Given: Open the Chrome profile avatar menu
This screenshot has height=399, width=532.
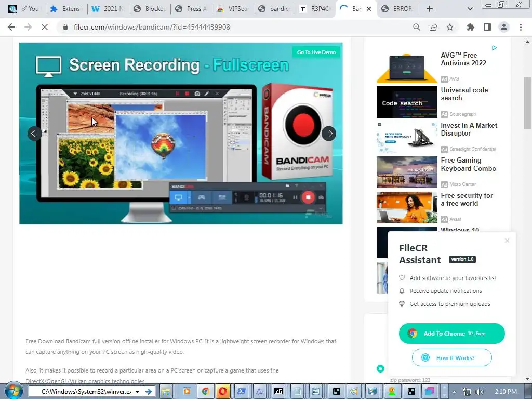Looking at the screenshot, I should click(x=504, y=27).
